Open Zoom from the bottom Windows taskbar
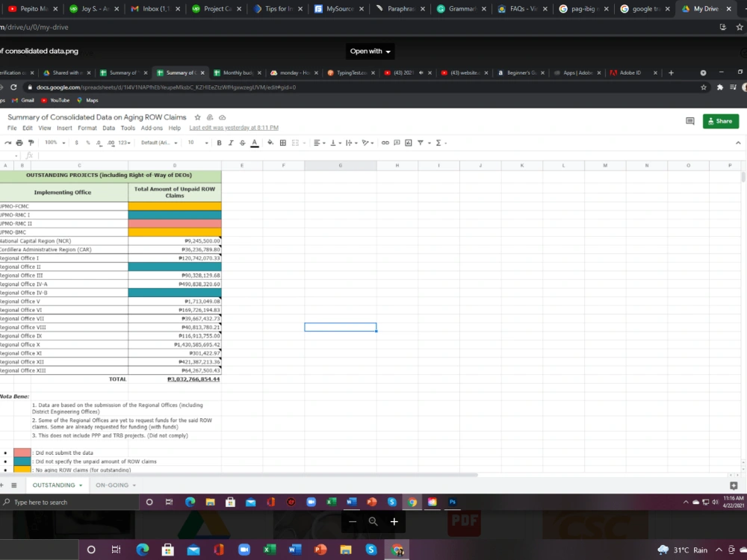Screen dimensions: 747x560 pos(244,550)
